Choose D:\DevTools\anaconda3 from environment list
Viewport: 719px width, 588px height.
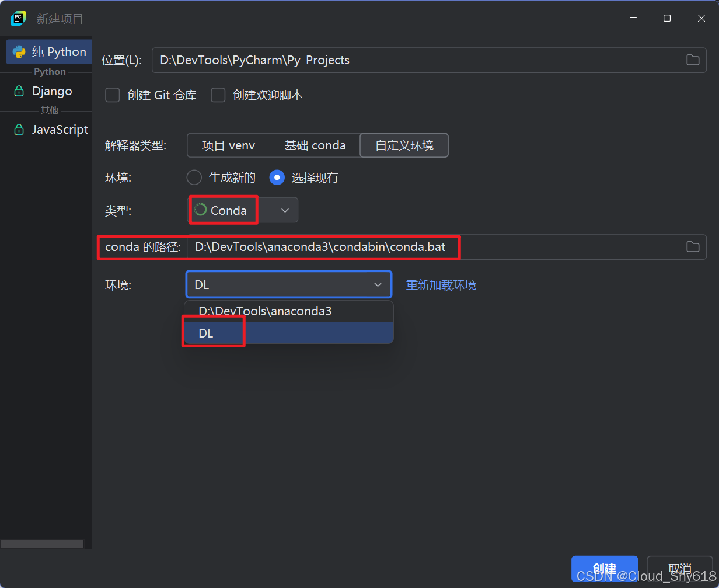289,311
